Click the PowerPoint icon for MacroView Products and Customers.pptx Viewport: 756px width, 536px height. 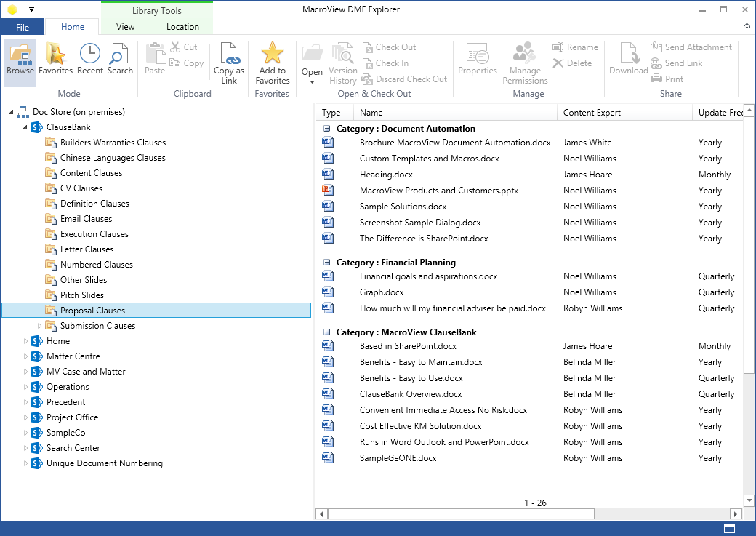click(x=328, y=190)
